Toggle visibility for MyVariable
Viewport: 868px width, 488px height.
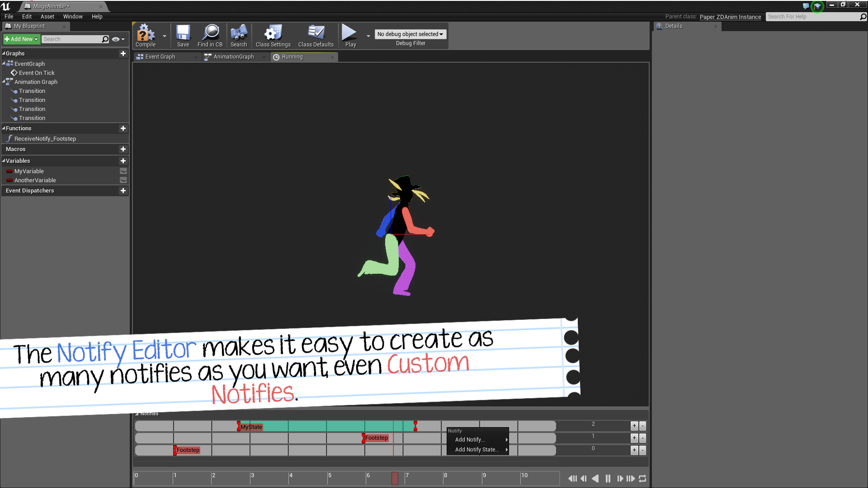pos(123,171)
